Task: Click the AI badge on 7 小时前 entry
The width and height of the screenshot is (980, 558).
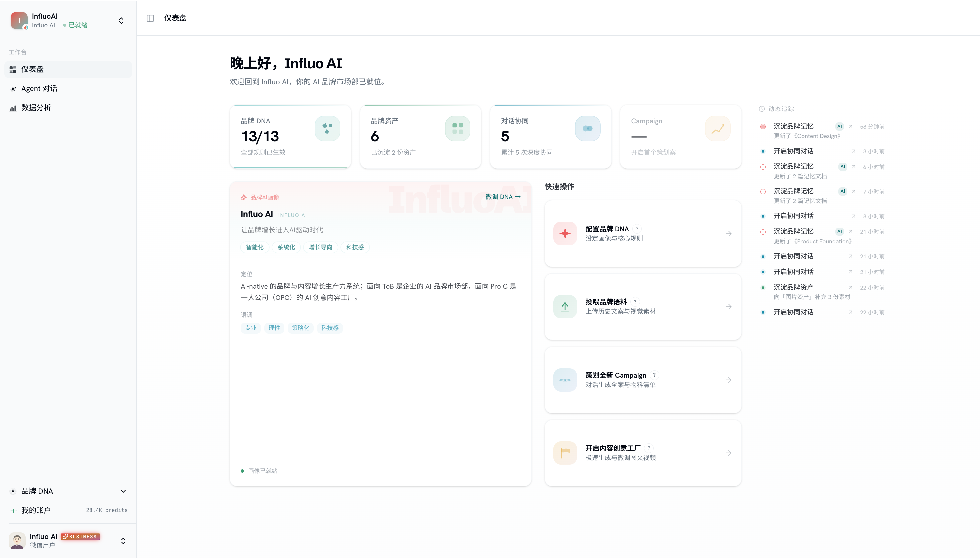Action: coord(842,191)
